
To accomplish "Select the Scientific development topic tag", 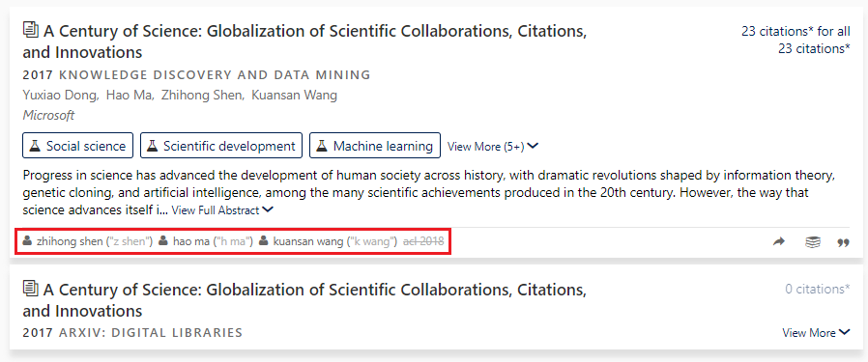I will (221, 146).
